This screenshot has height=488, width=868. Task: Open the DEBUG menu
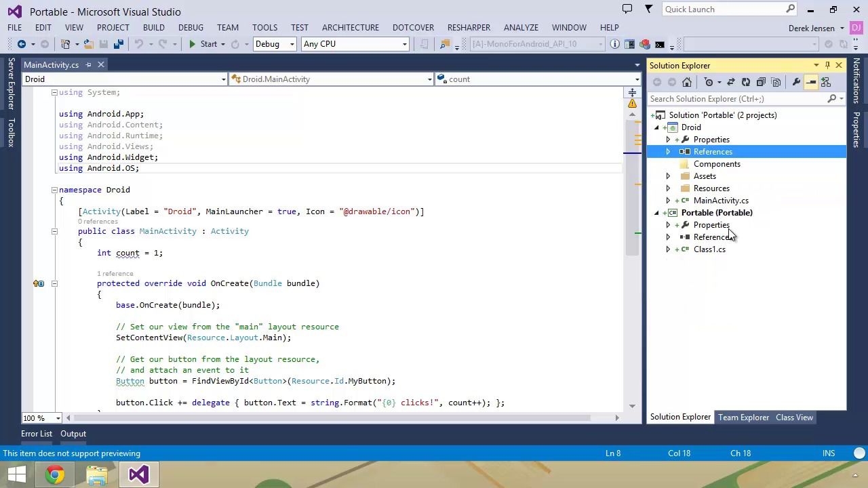[x=191, y=28]
